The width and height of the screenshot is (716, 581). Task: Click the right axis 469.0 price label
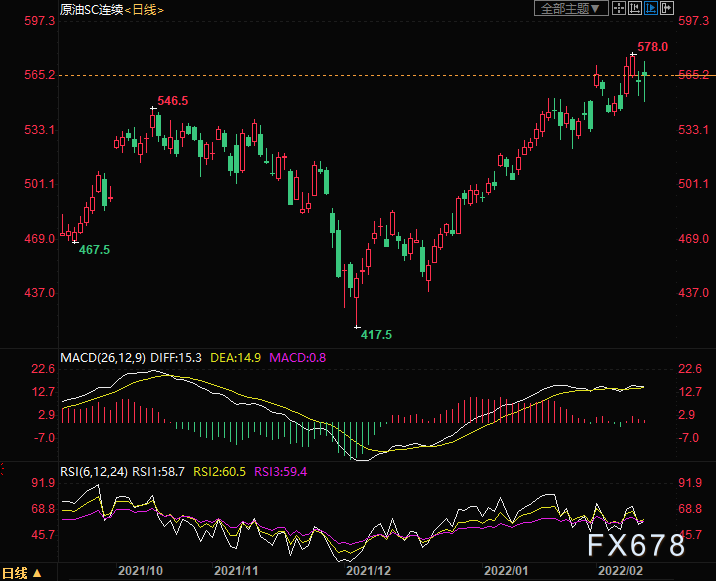click(x=694, y=238)
